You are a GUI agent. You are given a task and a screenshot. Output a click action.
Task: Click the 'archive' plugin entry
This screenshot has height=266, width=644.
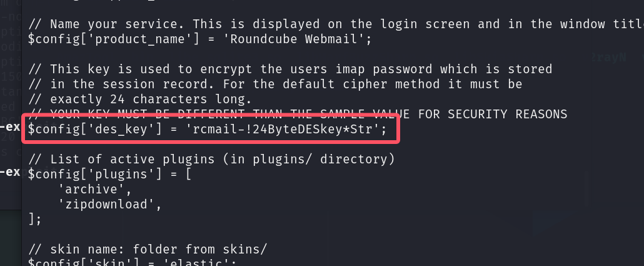click(98, 190)
